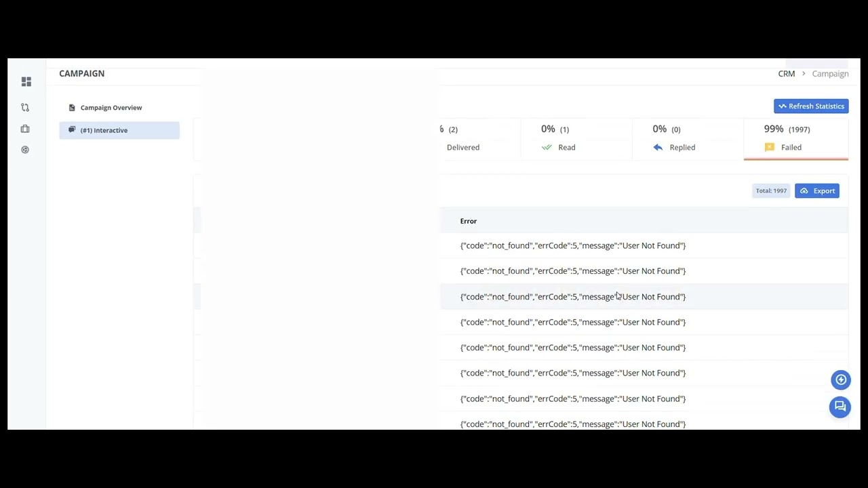The width and height of the screenshot is (868, 488).
Task: Select the Delivered statistics tab
Action: (479, 138)
